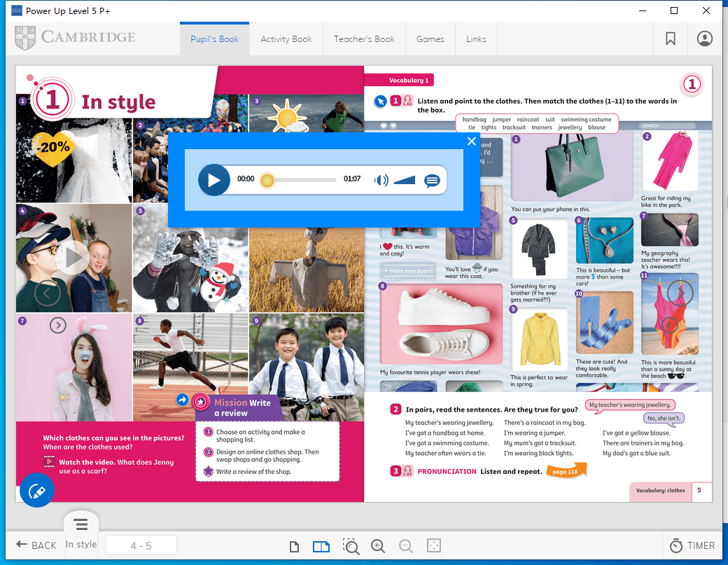Play the audio track in the popup
Viewport: 728px width, 565px height.
(x=214, y=180)
